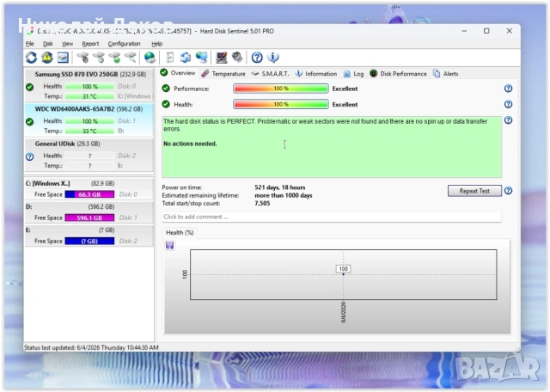
Task: Click the 'Click to add comment' field
Action: 332,217
